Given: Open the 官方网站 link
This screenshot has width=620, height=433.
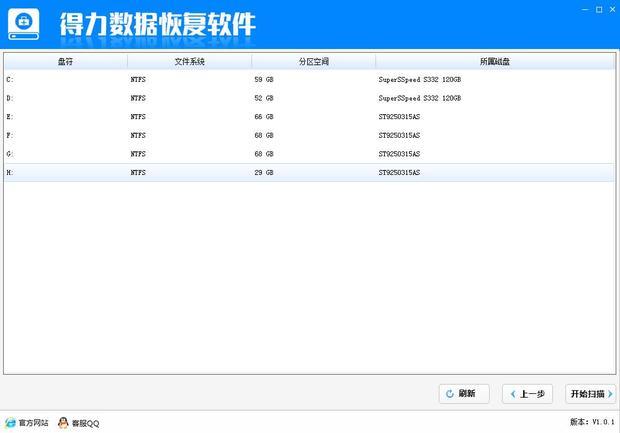Looking at the screenshot, I should (34, 423).
